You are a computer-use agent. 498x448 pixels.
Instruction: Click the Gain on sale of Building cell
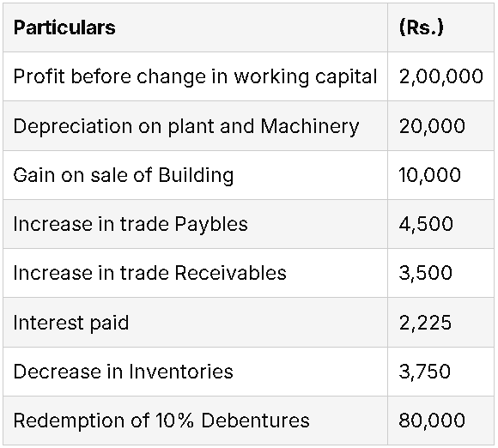(x=195, y=175)
